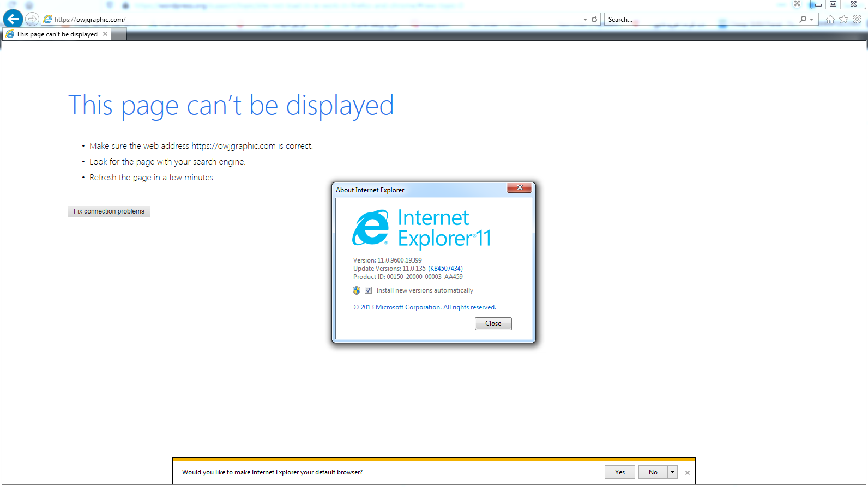The height and width of the screenshot is (487, 868).
Task: Open the search provider dropdown arrow
Action: click(x=811, y=19)
